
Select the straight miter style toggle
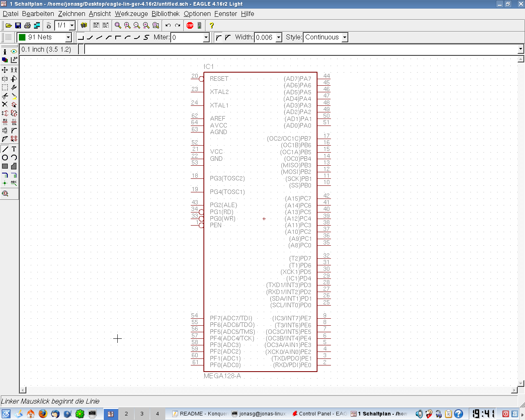[228, 37]
